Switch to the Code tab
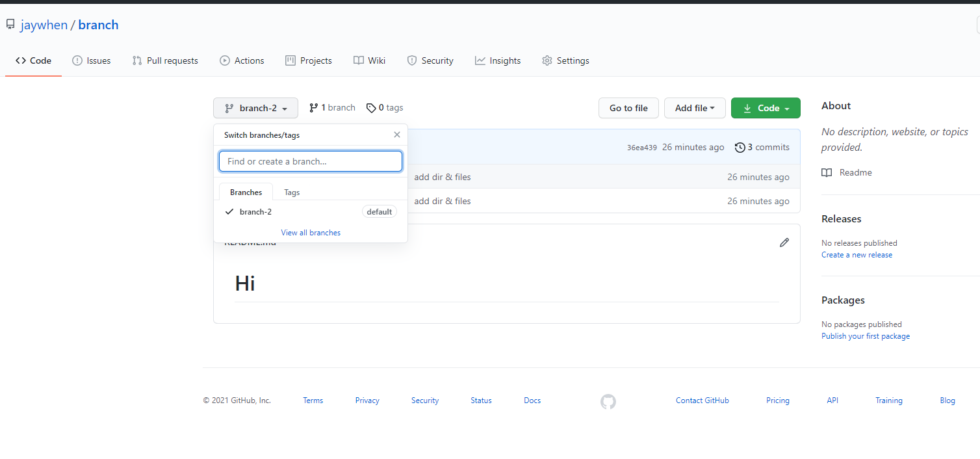 pyautogui.click(x=33, y=60)
